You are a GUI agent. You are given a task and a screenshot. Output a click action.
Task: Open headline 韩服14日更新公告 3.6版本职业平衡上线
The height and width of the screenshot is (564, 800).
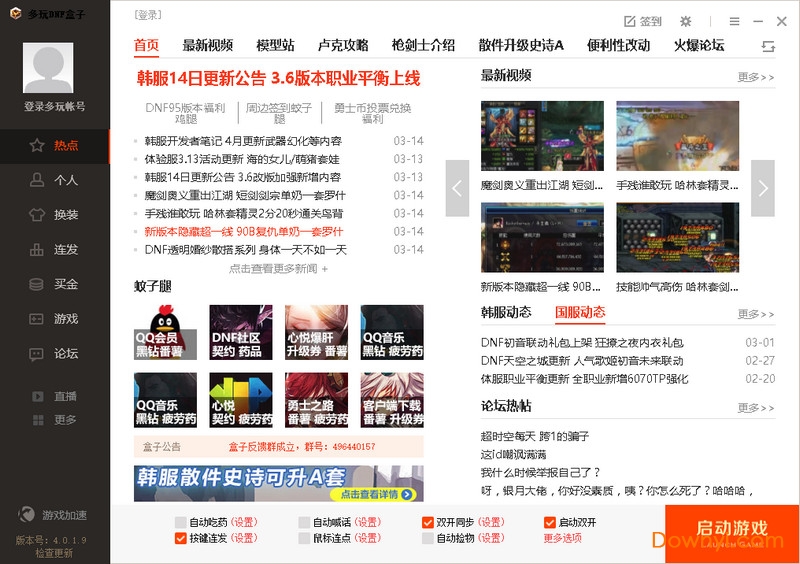click(278, 78)
